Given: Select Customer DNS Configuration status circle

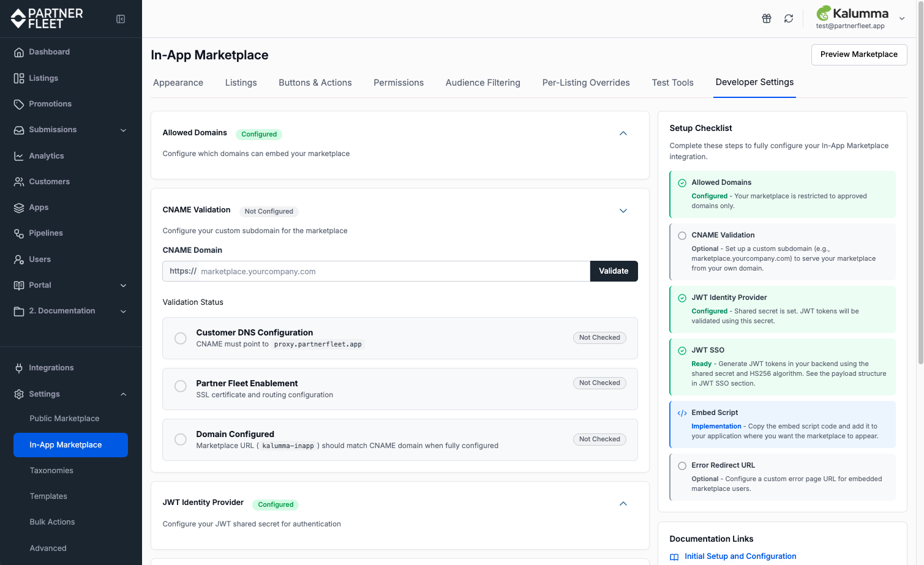Looking at the screenshot, I should point(181,338).
